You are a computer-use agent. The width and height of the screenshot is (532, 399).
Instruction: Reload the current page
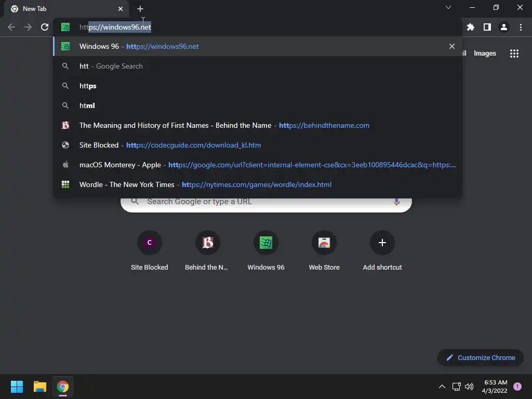(x=45, y=27)
